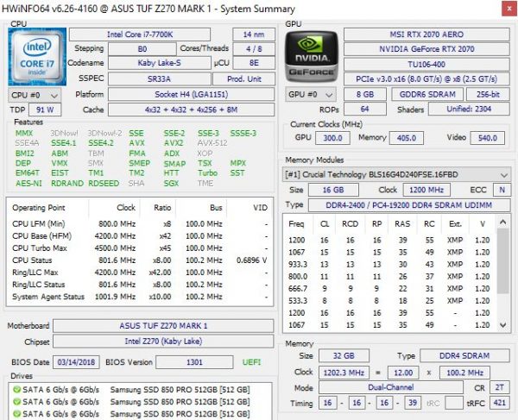The height and width of the screenshot is (420, 518).
Task: Click the 0.6896 V VID value
Action: click(251, 260)
